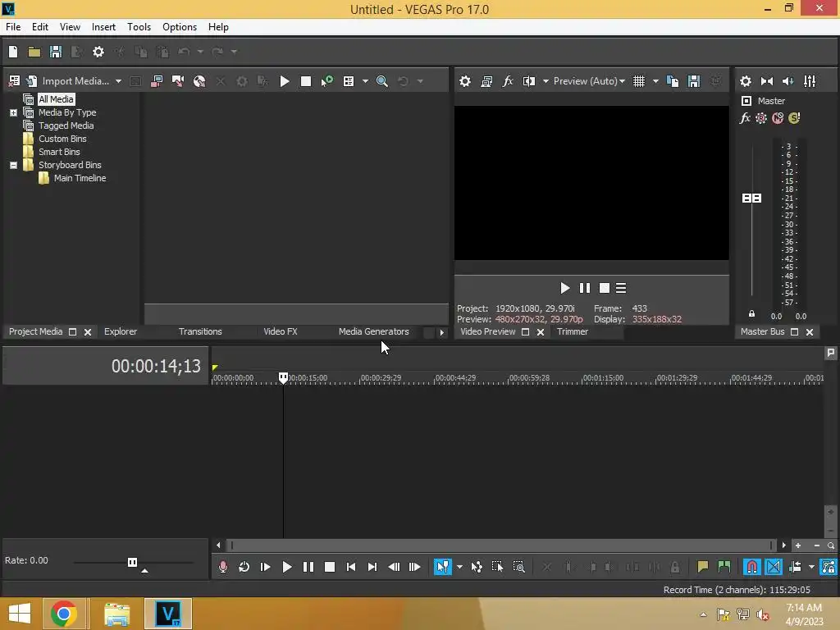Toggle Enable Snapping magnet icon
Image resolution: width=840 pixels, height=630 pixels.
pyautogui.click(x=752, y=567)
